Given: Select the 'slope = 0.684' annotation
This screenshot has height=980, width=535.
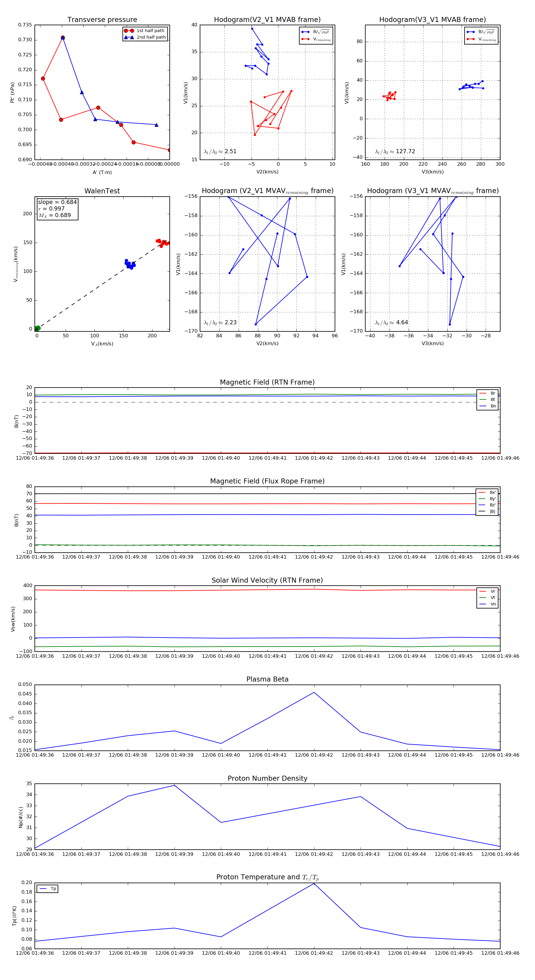Looking at the screenshot, I should point(57,202).
